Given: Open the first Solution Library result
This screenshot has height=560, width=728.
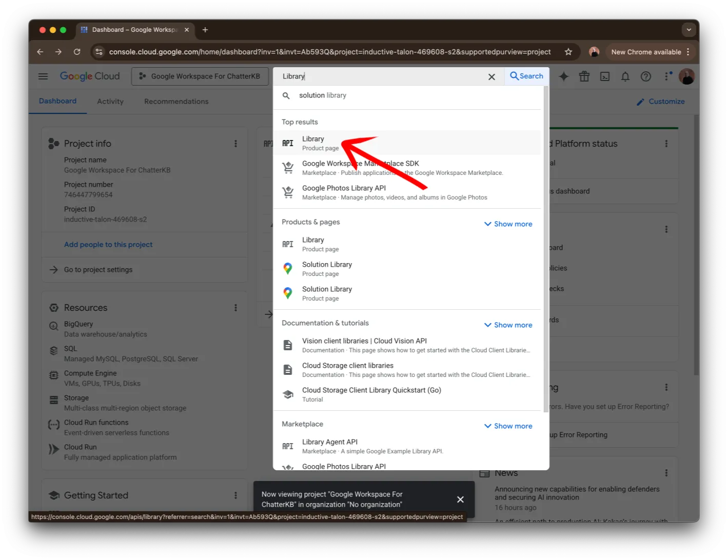Looking at the screenshot, I should (407, 269).
